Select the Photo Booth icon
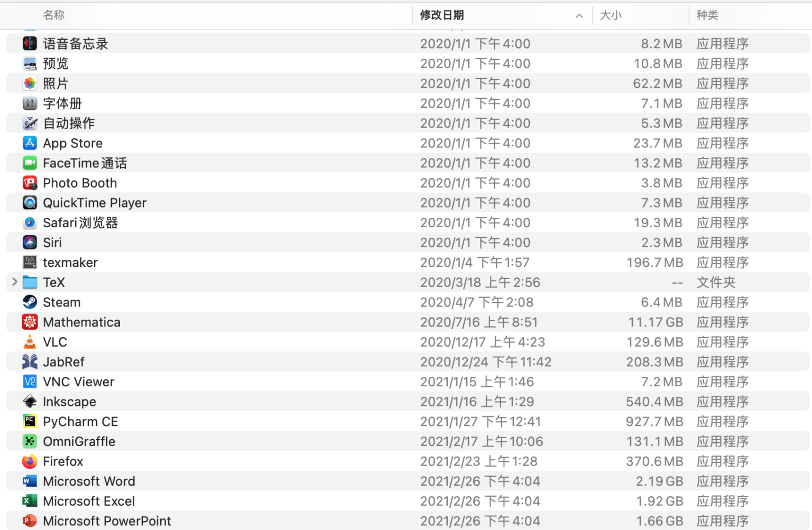This screenshot has width=812, height=530. coord(30,183)
